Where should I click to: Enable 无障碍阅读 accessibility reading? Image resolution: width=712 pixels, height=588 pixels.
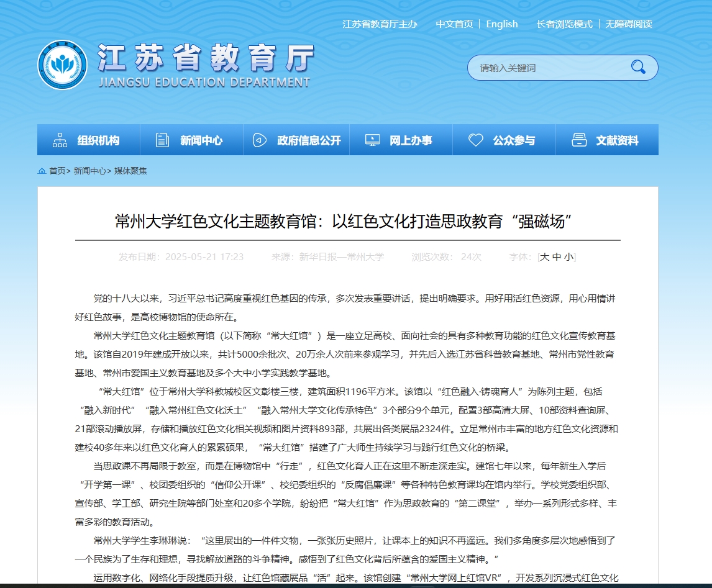pyautogui.click(x=629, y=24)
